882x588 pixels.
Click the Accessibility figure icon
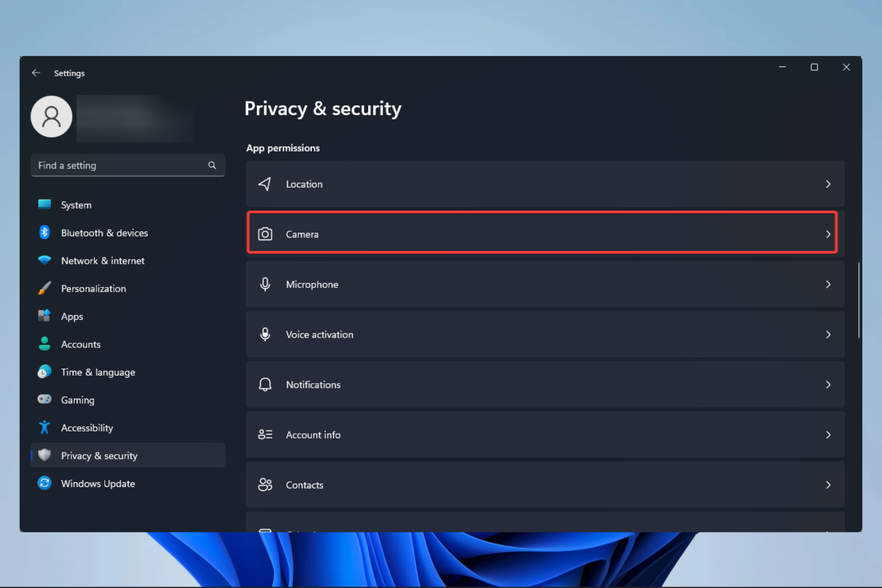coord(45,428)
